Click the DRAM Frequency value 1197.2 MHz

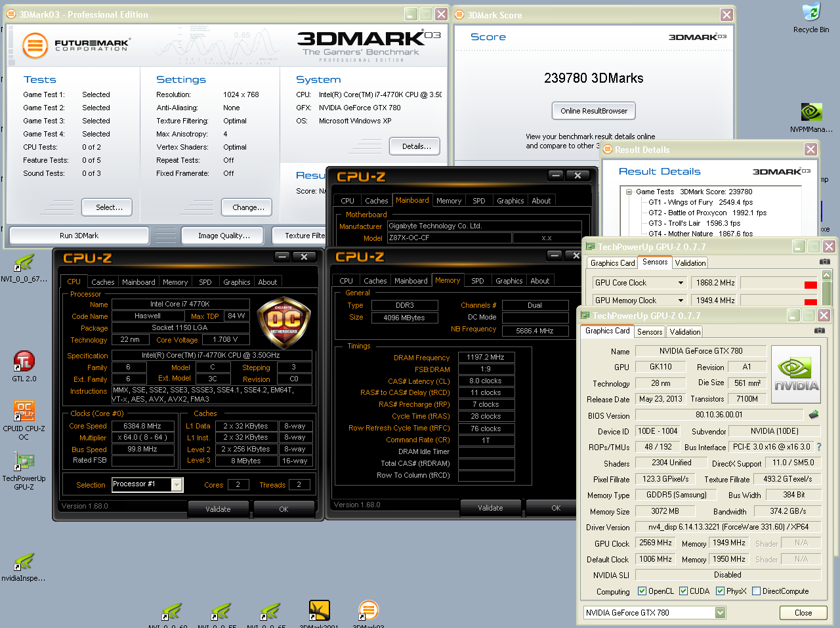[486, 358]
